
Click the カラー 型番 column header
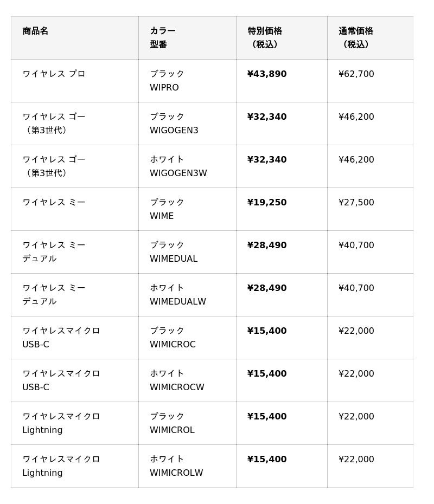163,37
